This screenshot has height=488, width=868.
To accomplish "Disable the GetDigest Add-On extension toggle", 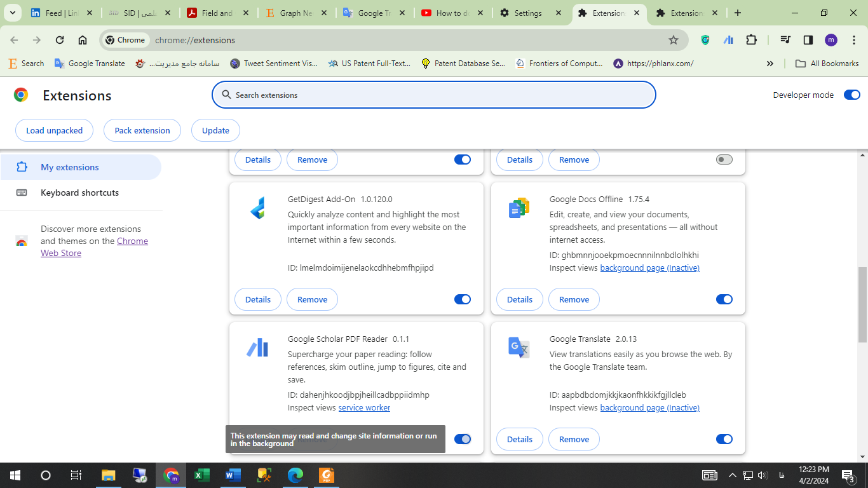I will pyautogui.click(x=463, y=299).
